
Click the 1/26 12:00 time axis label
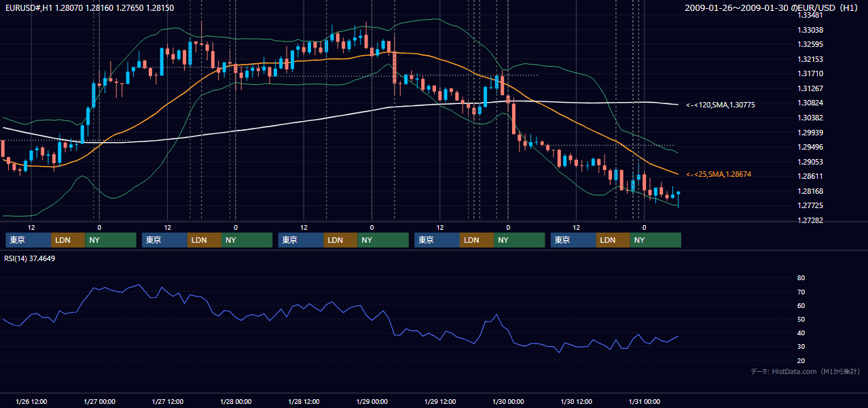[31, 401]
